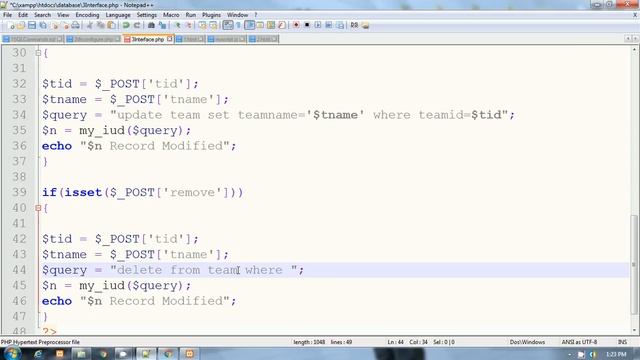The image size is (640, 360).
Task: Open the Search menu
Action: pyautogui.click(x=42, y=15)
